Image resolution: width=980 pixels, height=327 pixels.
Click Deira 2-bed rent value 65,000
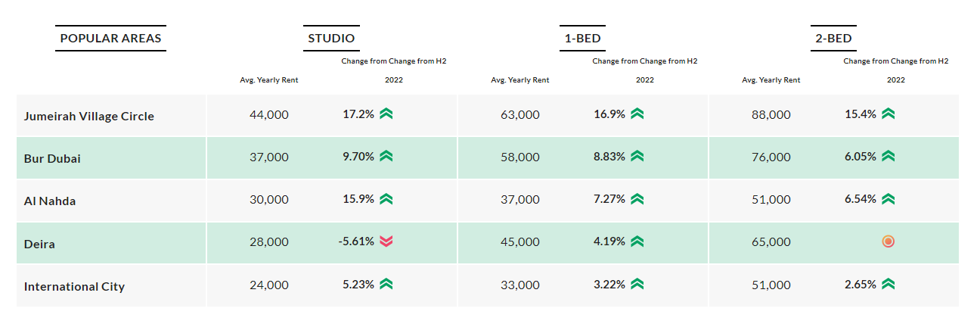tap(771, 242)
